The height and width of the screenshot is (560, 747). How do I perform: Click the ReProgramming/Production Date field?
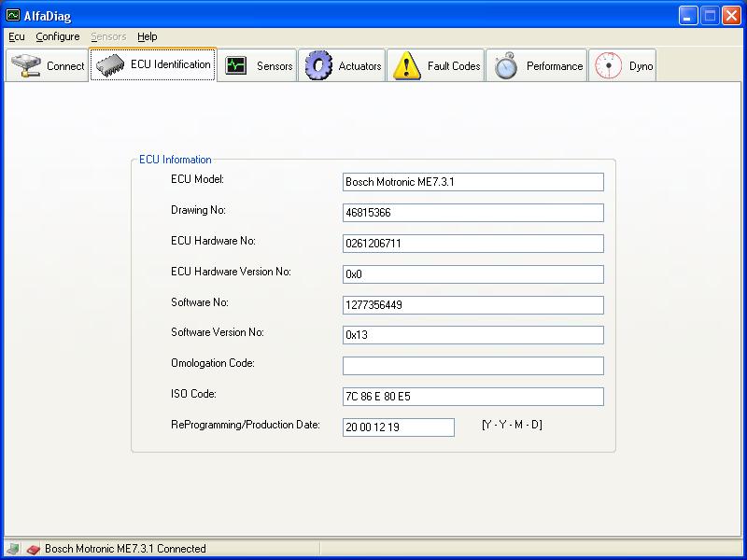[x=399, y=427]
